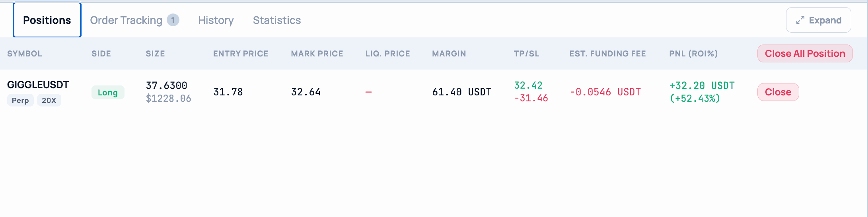Open the Positions tab
868x217 pixels.
[47, 20]
